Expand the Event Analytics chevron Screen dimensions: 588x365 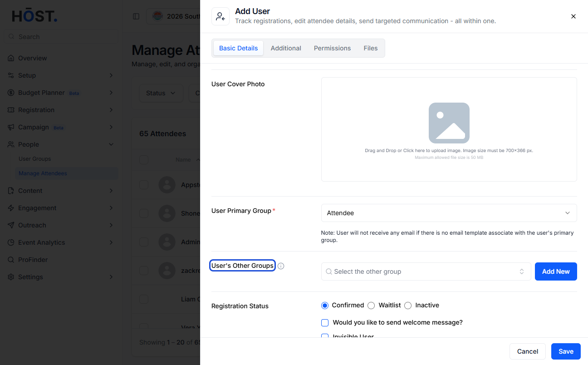coord(111,242)
